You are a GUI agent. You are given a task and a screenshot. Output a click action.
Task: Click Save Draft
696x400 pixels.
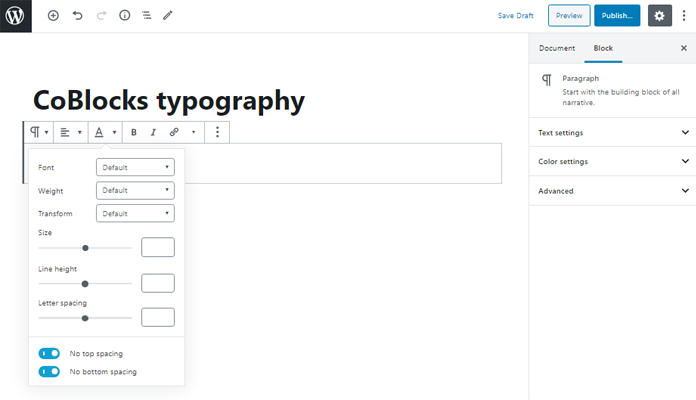[515, 16]
